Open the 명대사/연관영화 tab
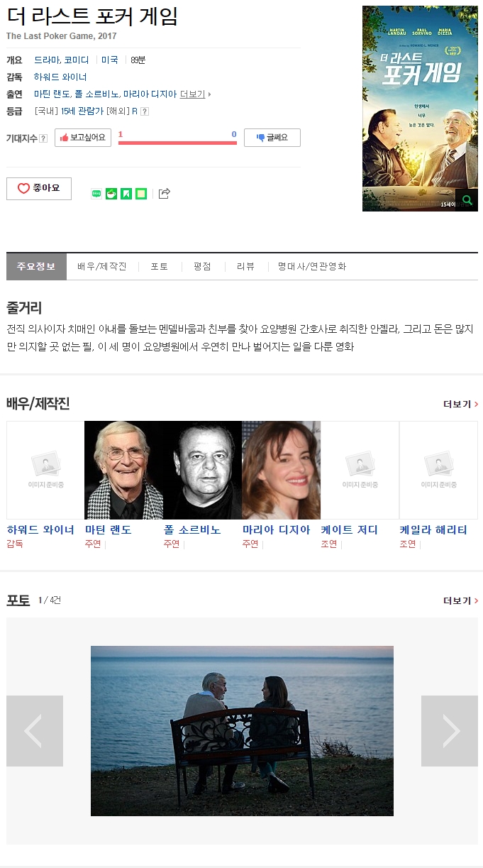The image size is (483, 868). [312, 266]
